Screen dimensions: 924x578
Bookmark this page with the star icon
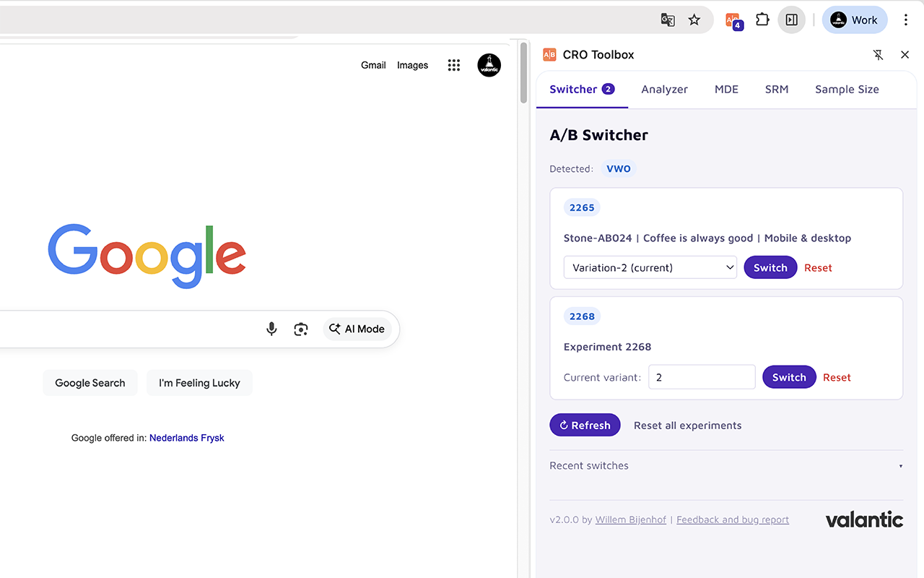point(694,20)
